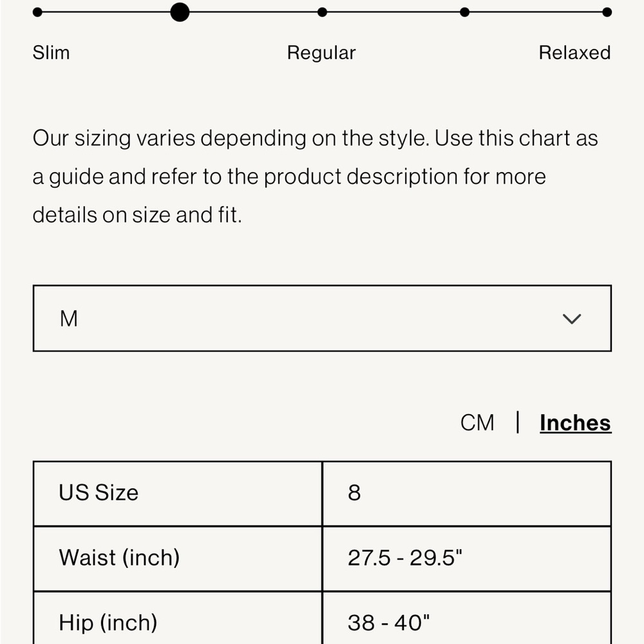This screenshot has width=644, height=644.
Task: Click the Relaxed fit label
Action: pyautogui.click(x=574, y=53)
